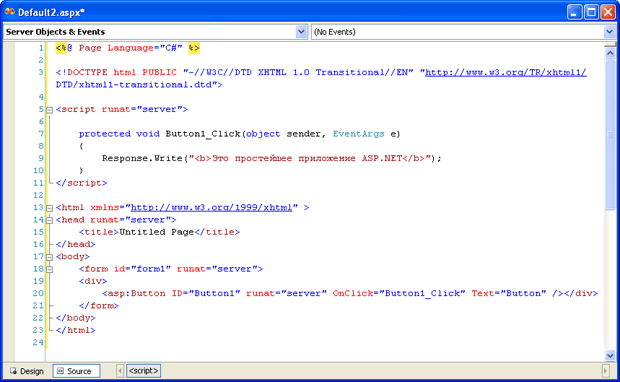Click the closing </script> tag on line 11

81,183
